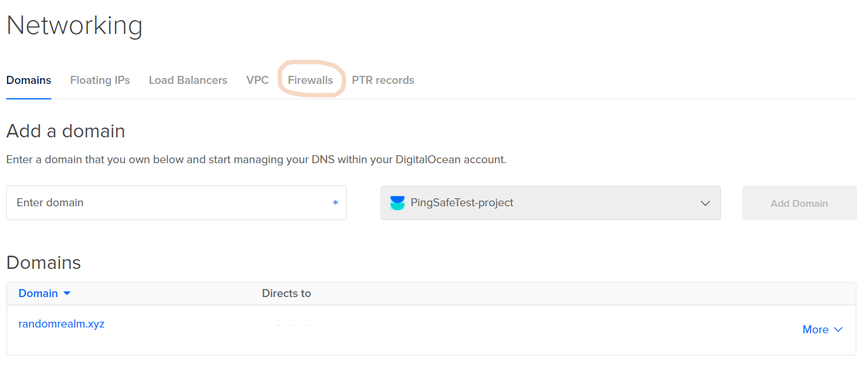Click the Domains section heading above the table
868x389 pixels.
point(44,263)
